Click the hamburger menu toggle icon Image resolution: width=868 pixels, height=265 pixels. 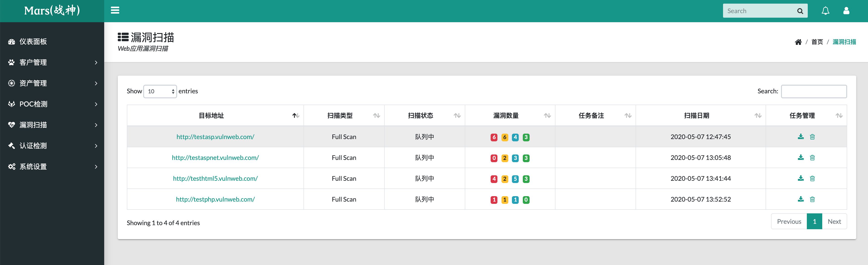[115, 10]
